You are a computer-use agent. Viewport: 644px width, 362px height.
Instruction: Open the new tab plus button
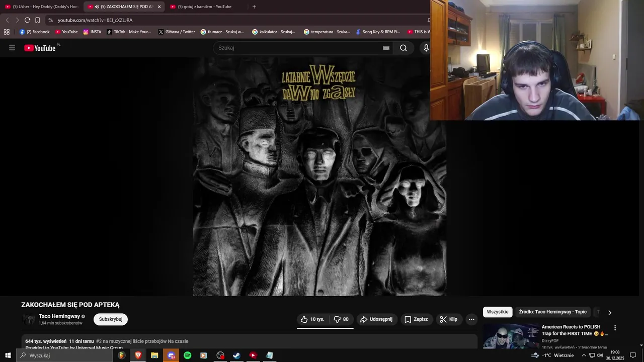click(x=254, y=7)
